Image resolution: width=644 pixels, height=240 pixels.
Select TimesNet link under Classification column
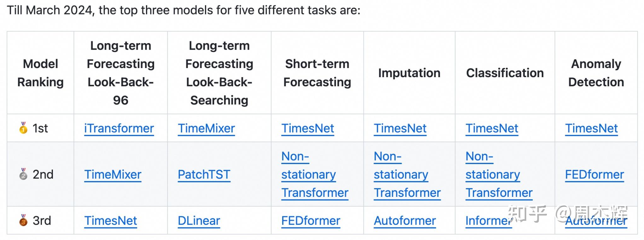(x=492, y=129)
